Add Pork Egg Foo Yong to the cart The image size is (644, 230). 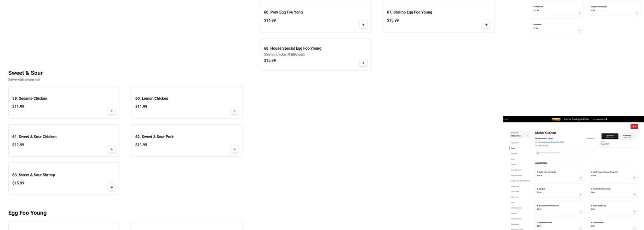coord(363,25)
